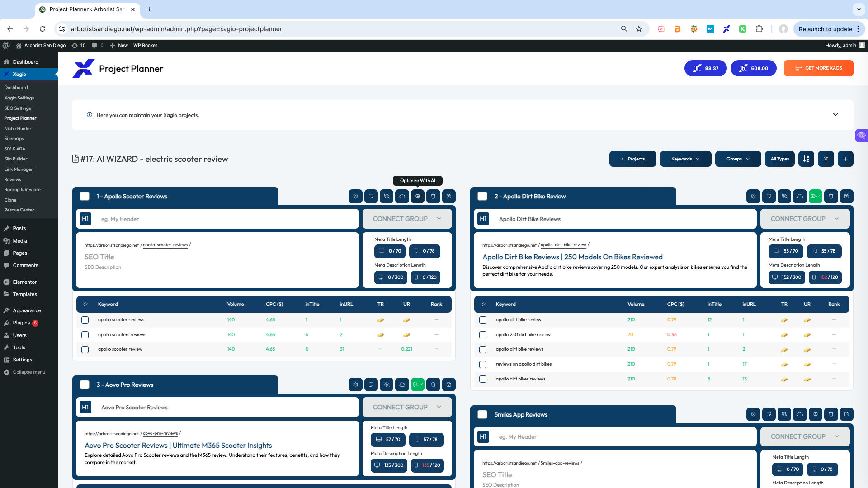Open the Keywords dropdown
Image resolution: width=868 pixels, height=488 pixels.
pyautogui.click(x=685, y=159)
